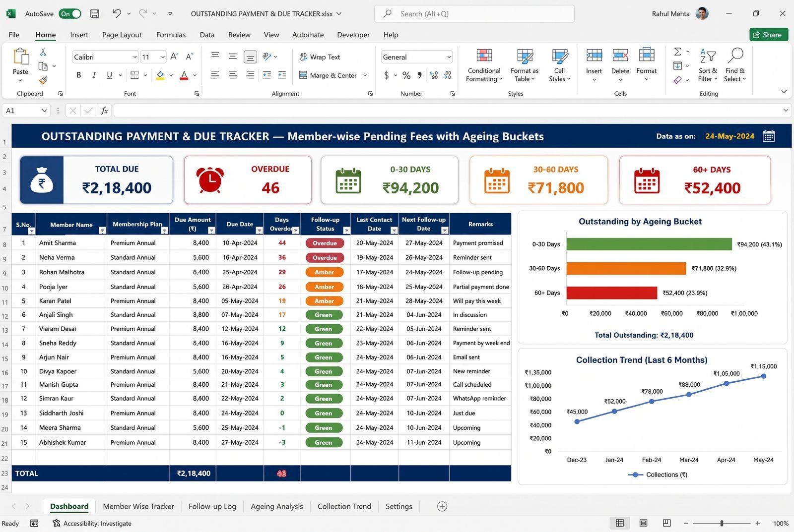
Task: Click the Redo arrow icon
Action: point(143,13)
